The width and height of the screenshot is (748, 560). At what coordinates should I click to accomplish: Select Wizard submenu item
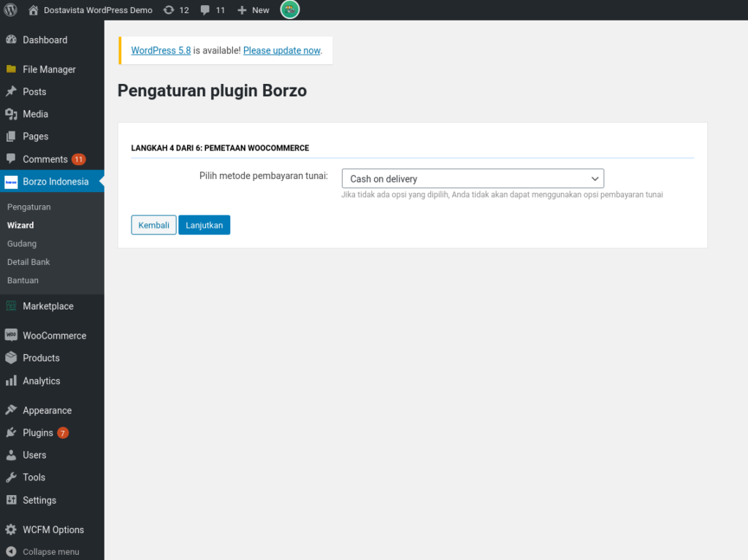click(x=20, y=225)
